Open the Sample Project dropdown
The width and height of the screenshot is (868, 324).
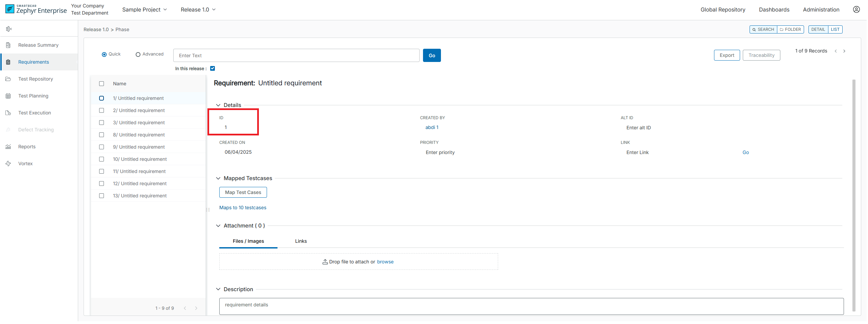click(x=144, y=9)
